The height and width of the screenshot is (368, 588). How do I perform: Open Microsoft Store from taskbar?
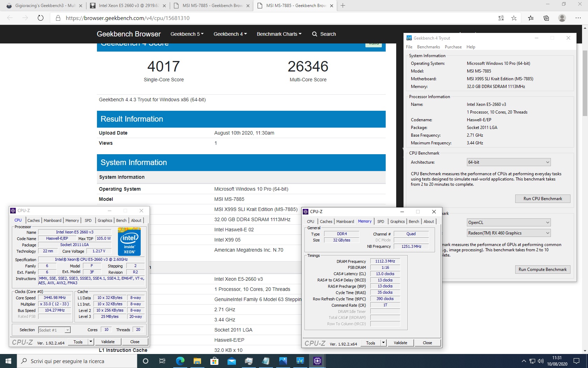214,361
